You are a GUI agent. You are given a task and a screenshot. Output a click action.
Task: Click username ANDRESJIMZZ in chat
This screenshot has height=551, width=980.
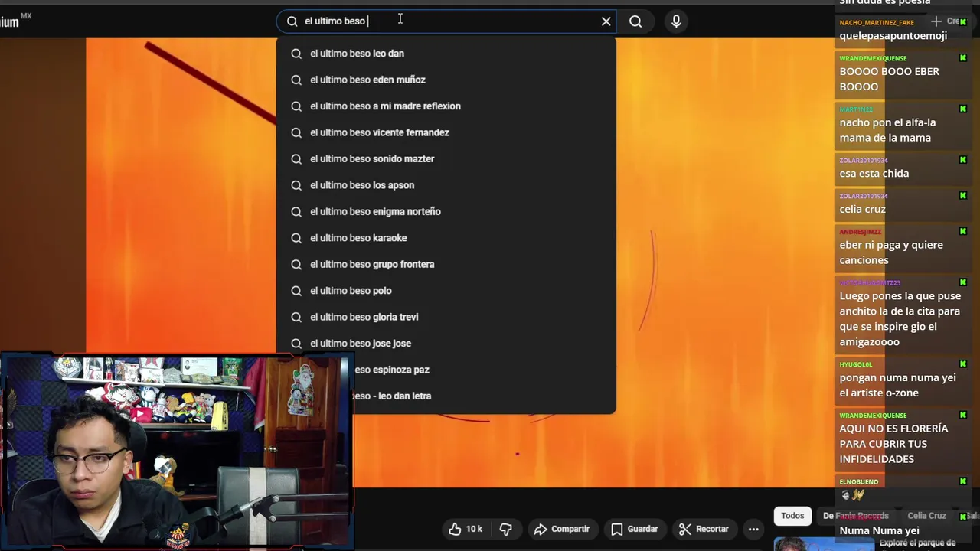pyautogui.click(x=860, y=232)
